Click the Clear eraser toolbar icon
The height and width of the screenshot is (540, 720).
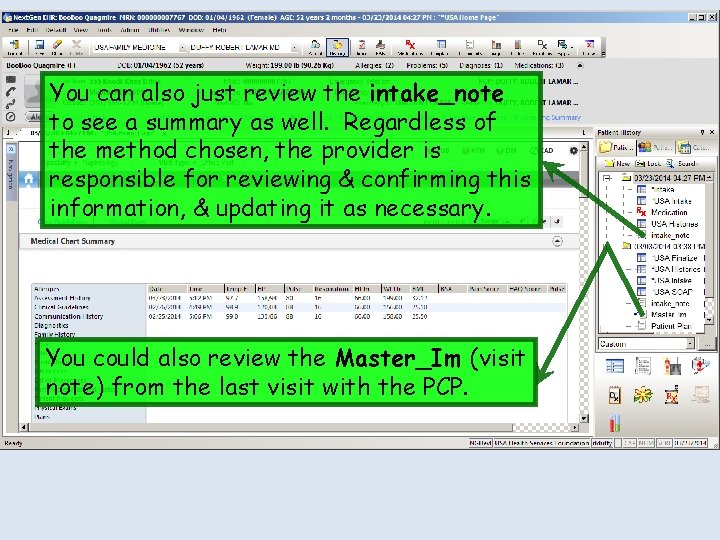57,47
